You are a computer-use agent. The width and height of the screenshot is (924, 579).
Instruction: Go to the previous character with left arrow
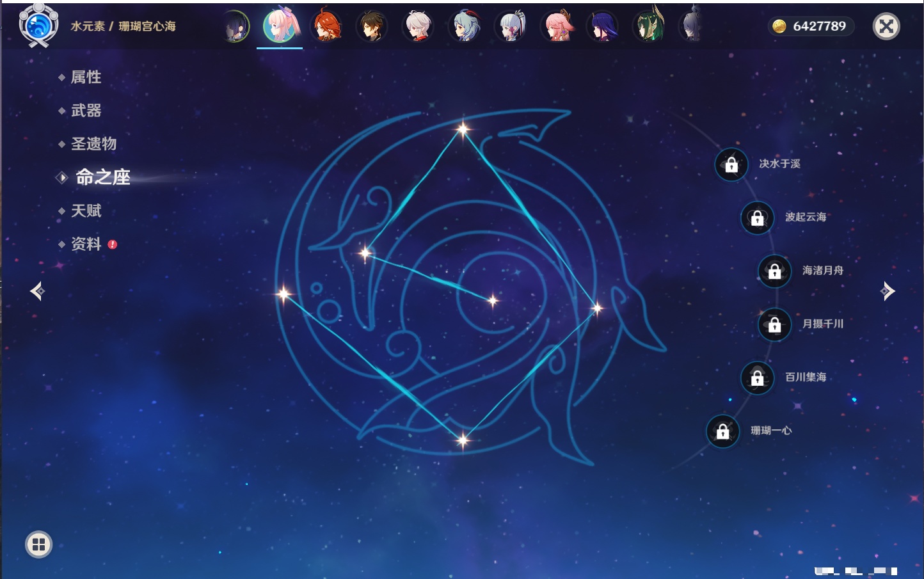pos(37,291)
